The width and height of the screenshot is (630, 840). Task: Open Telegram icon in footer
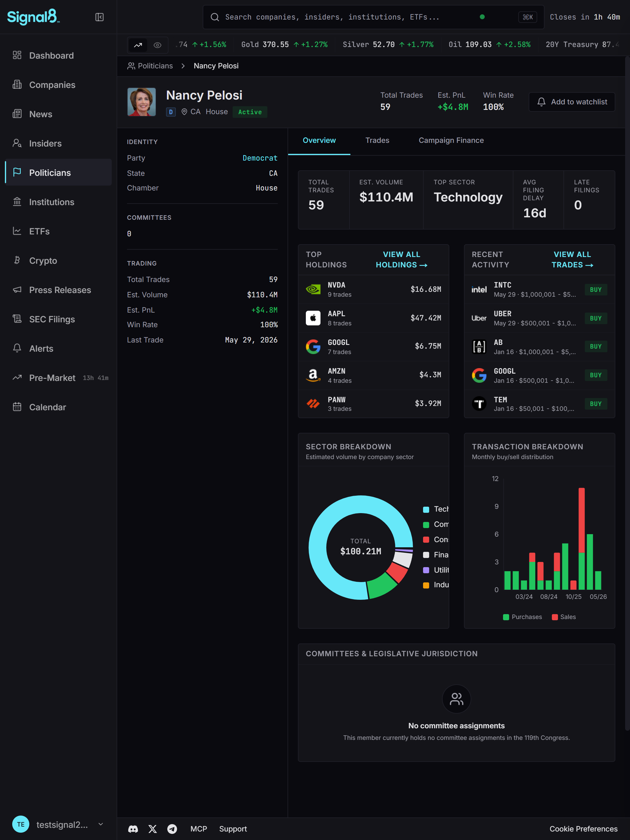(172, 829)
